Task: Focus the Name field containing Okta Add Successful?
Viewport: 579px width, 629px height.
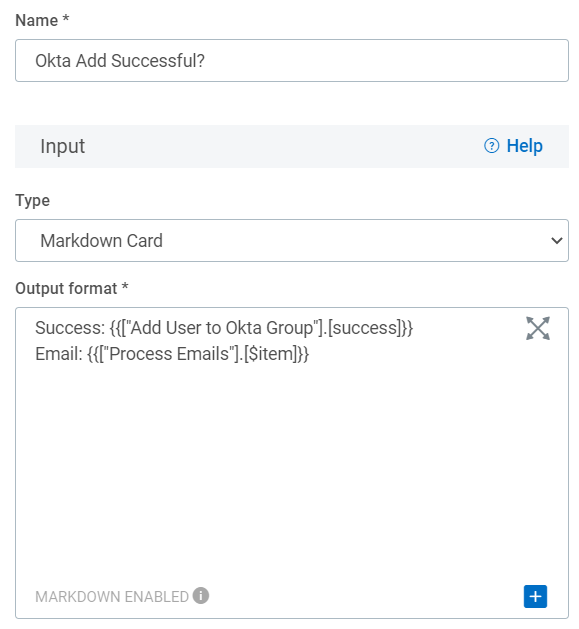Action: click(292, 61)
